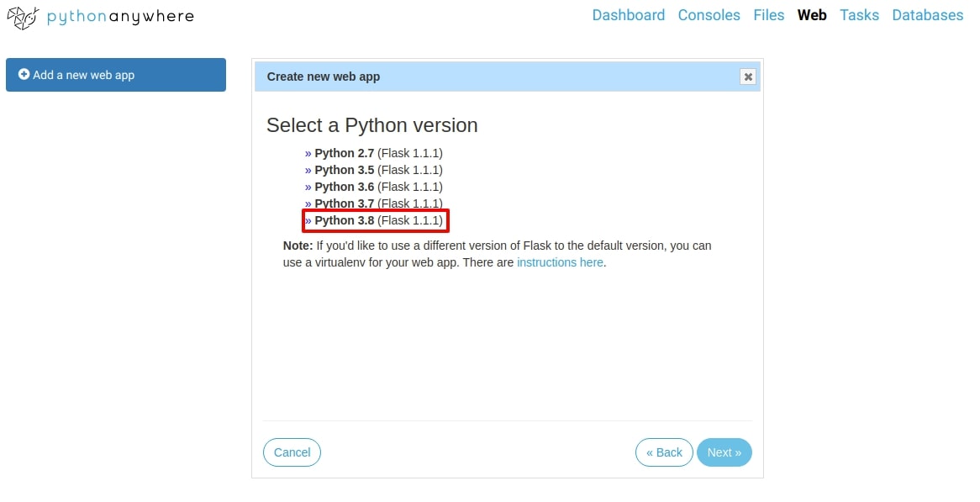Select Python 3.8 with Flask 1.1.1
Image resolution: width=980 pixels, height=502 pixels.
pos(375,220)
